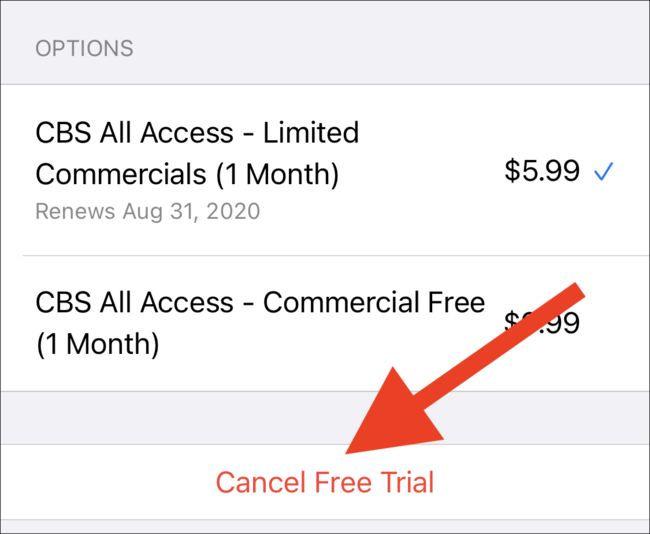Click the word Limited in the first plan
The width and height of the screenshot is (650, 534).
pos(311,133)
